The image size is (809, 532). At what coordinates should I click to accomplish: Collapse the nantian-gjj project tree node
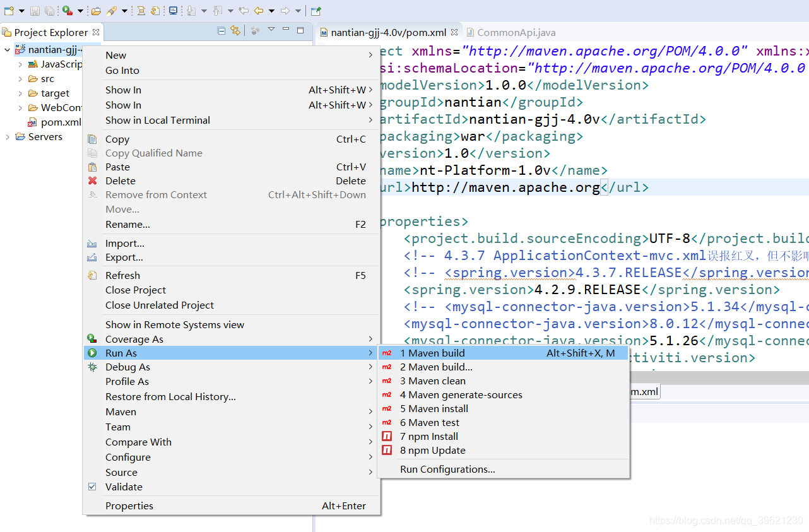(7, 50)
